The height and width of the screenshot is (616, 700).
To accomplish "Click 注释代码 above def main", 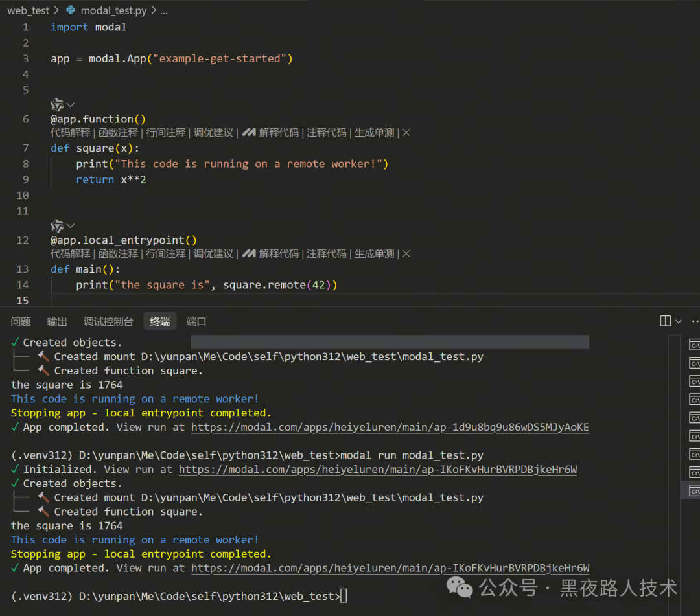I will tap(326, 254).
